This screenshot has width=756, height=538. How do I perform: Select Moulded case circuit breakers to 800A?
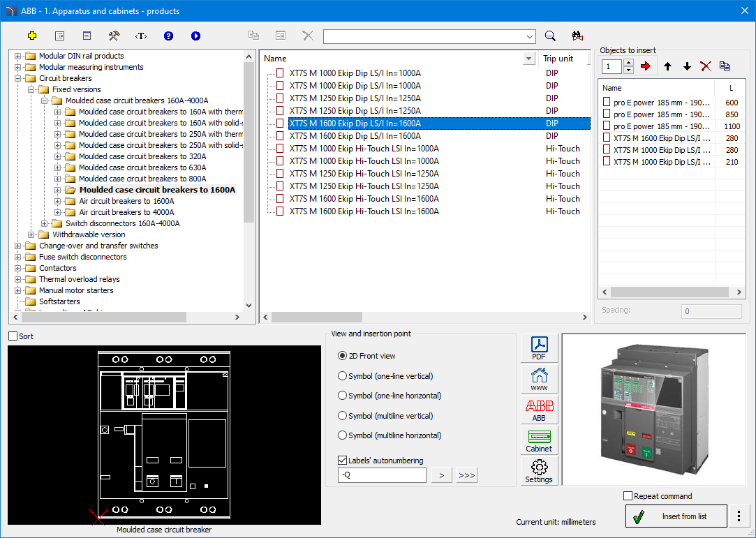click(x=142, y=179)
